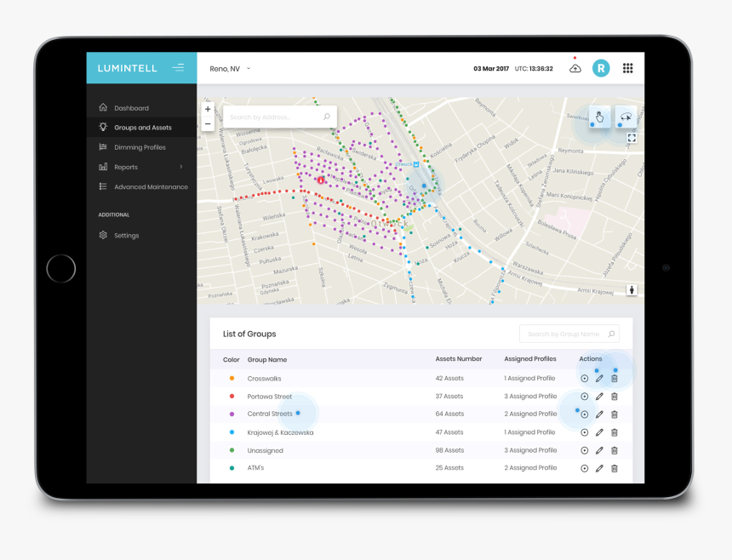Click the cloud upload icon
The width and height of the screenshot is (732, 560).
575,69
